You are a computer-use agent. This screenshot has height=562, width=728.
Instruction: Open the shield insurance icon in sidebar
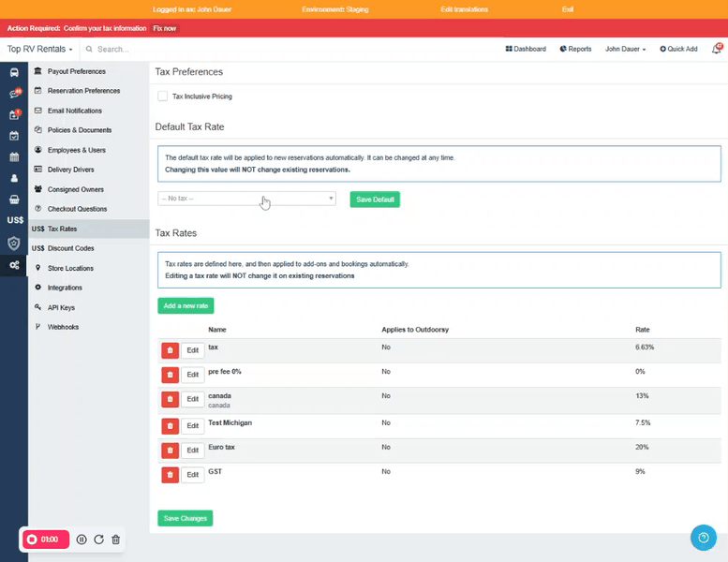14,243
